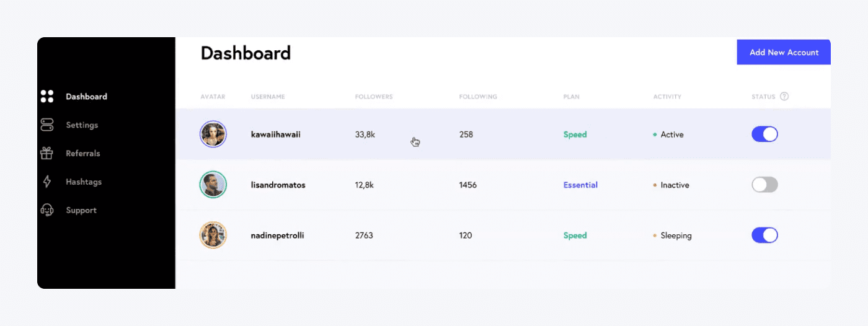This screenshot has height=326, width=868.
Task: Click the Support headset icon
Action: [x=47, y=210]
